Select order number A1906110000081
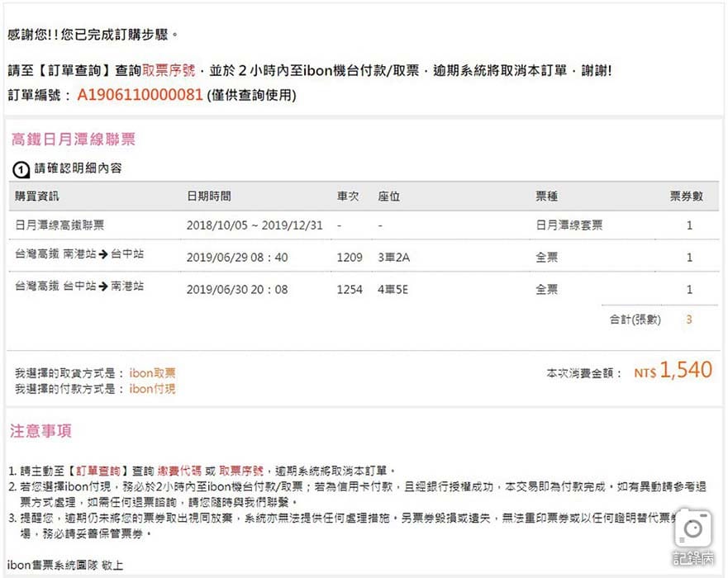Viewport: 728px width, 578px height. [140, 95]
